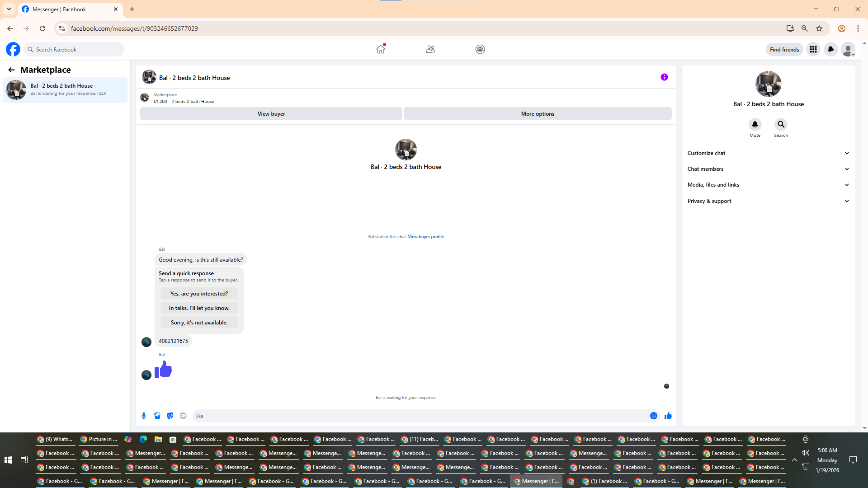
Task: Expand the Privacy & support section
Action: pos(768,201)
